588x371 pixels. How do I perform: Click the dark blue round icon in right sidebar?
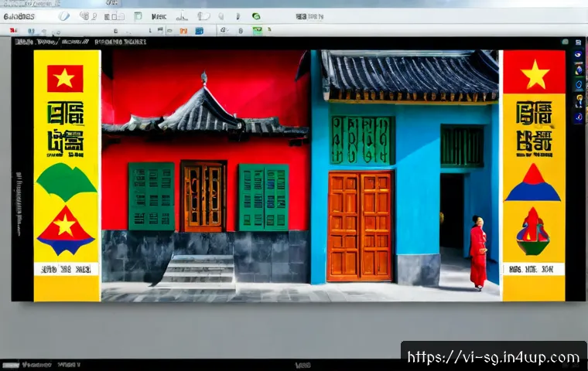click(x=579, y=117)
